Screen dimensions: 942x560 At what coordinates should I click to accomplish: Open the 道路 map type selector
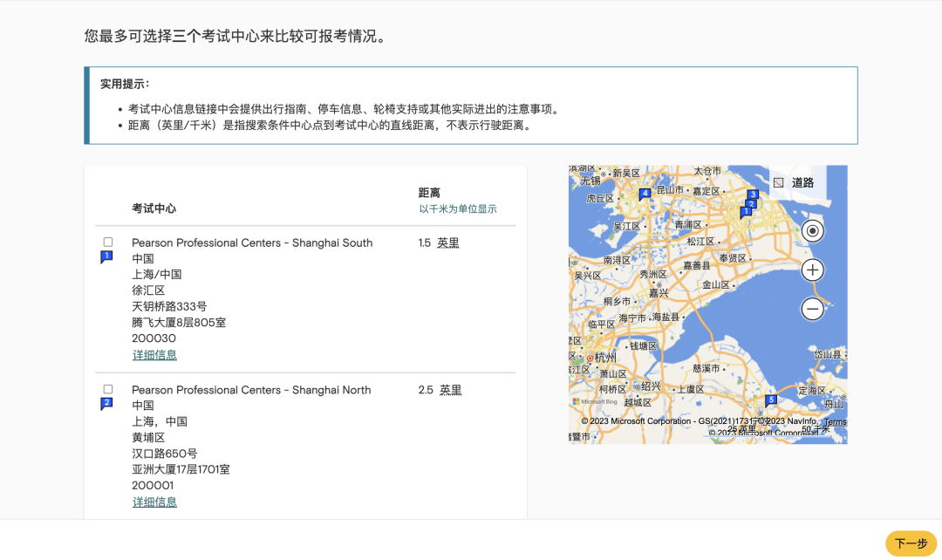(x=795, y=182)
